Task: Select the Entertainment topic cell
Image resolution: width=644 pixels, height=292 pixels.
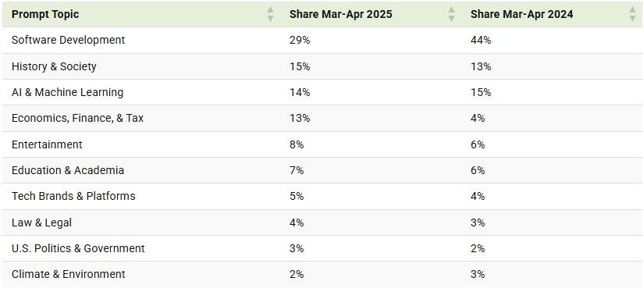Action: (47, 144)
